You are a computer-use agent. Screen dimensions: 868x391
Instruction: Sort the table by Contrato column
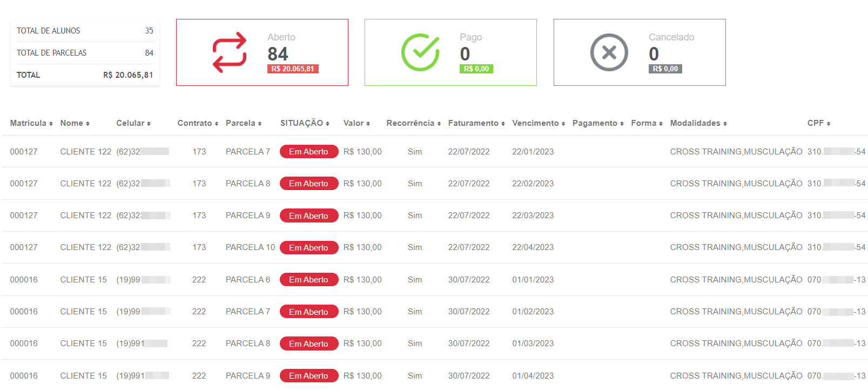(x=198, y=123)
